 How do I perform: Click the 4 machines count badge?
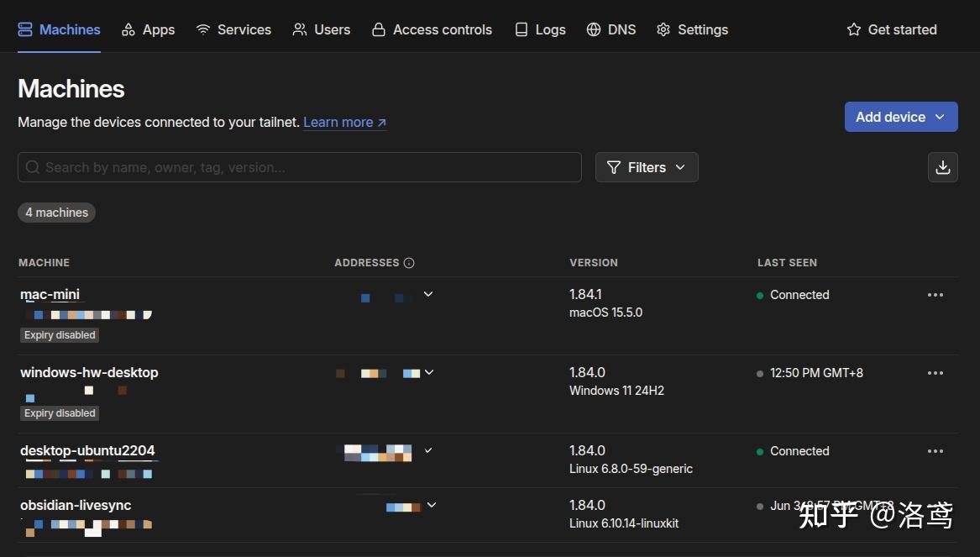(x=56, y=212)
